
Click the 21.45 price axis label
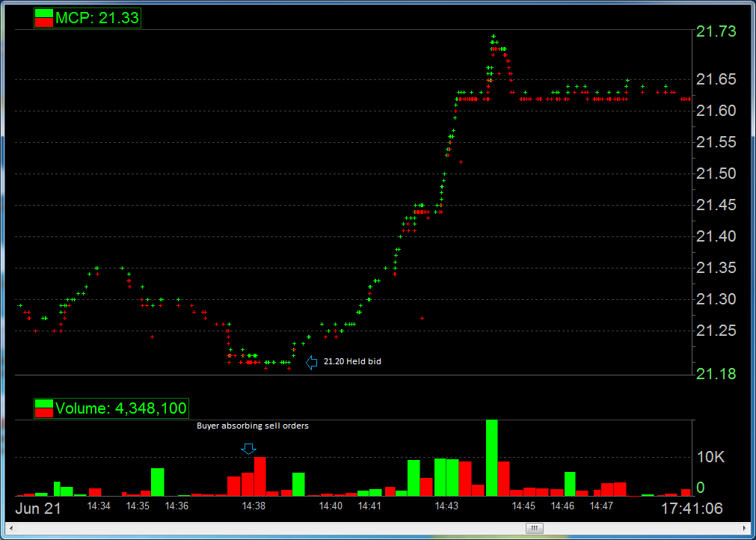pyautogui.click(x=716, y=206)
